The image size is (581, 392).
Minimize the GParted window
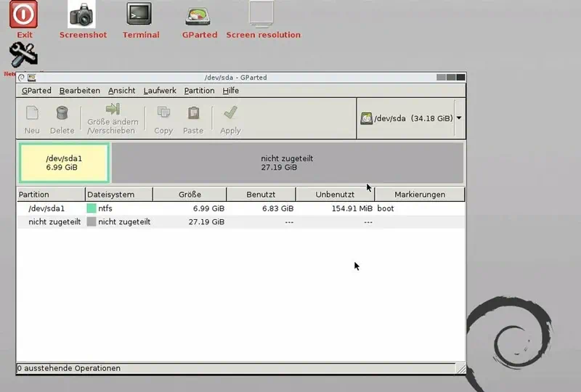coord(441,77)
